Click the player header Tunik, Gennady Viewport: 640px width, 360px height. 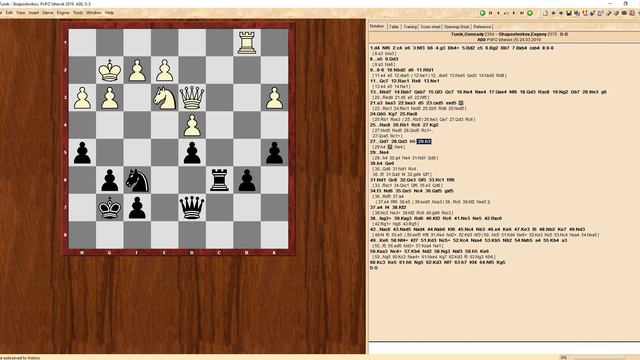[467, 34]
